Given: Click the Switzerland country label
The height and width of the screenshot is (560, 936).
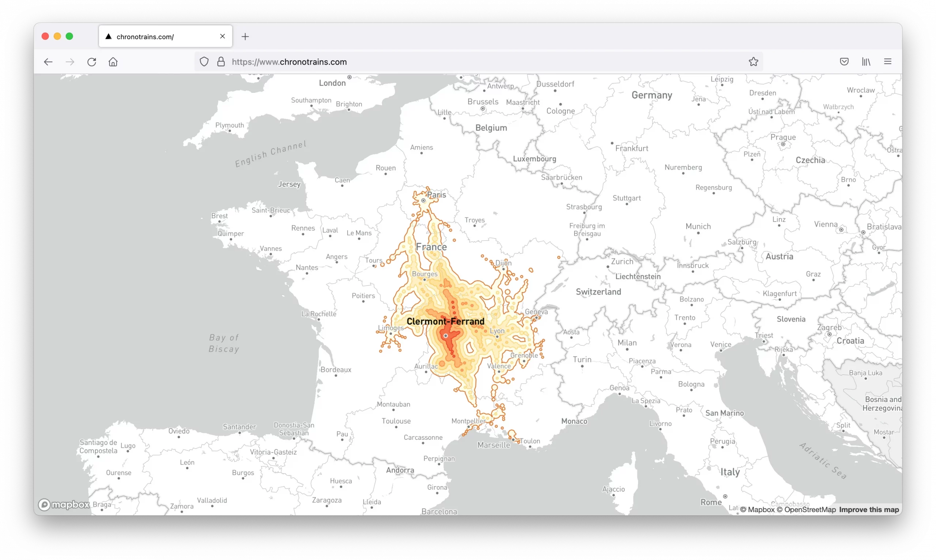Looking at the screenshot, I should tap(598, 292).
